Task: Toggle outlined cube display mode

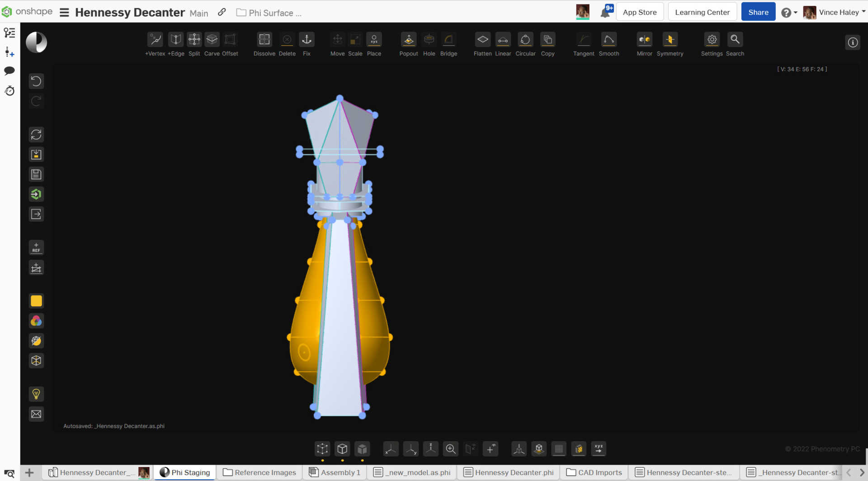Action: (x=342, y=449)
